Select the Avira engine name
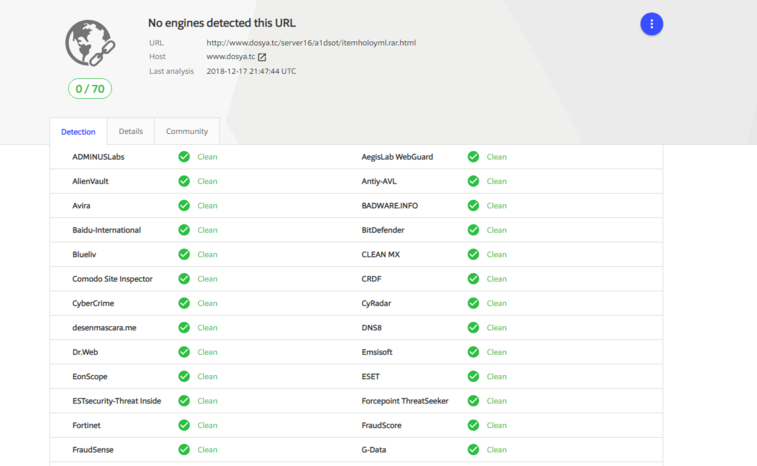 (x=81, y=205)
